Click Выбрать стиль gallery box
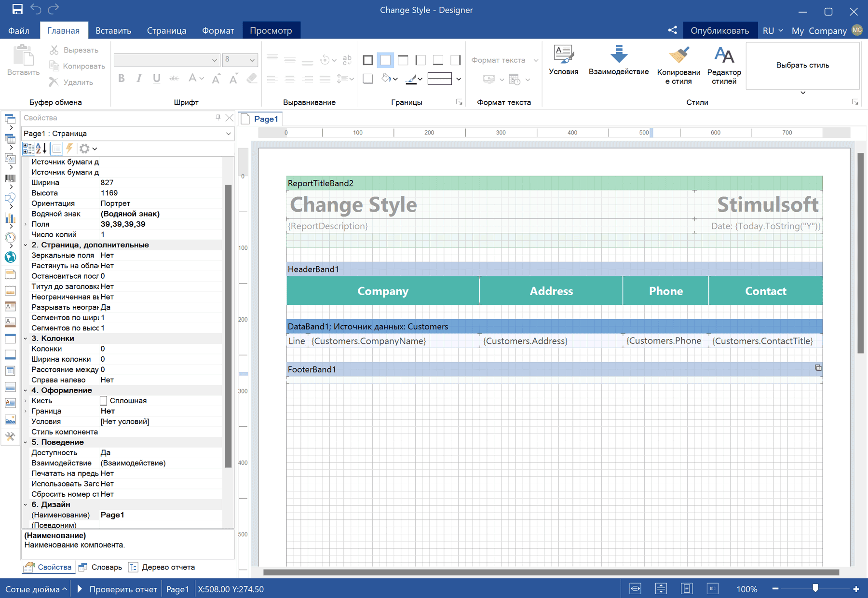The height and width of the screenshot is (598, 868). (802, 65)
